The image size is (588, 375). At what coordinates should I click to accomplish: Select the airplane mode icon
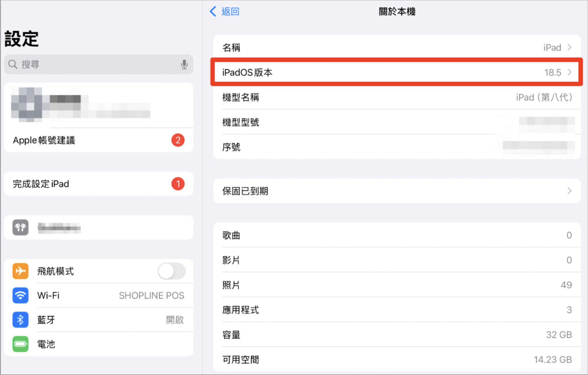tap(21, 271)
